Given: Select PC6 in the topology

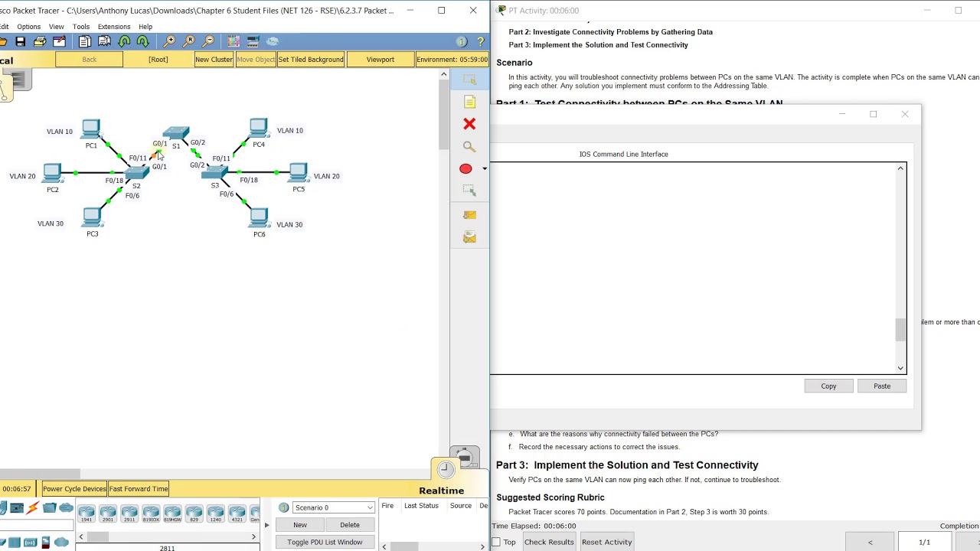Looking at the screenshot, I should (x=260, y=218).
